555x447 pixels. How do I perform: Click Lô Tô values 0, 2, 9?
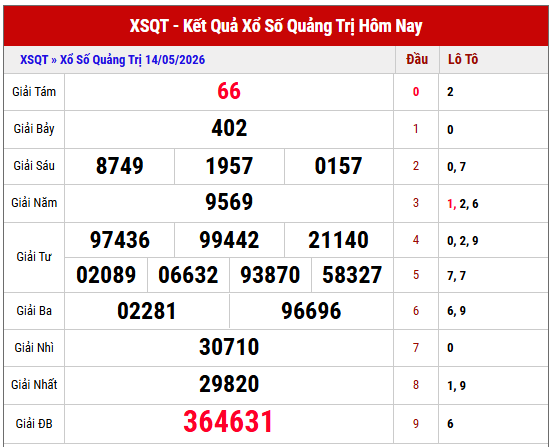pyautogui.click(x=463, y=241)
